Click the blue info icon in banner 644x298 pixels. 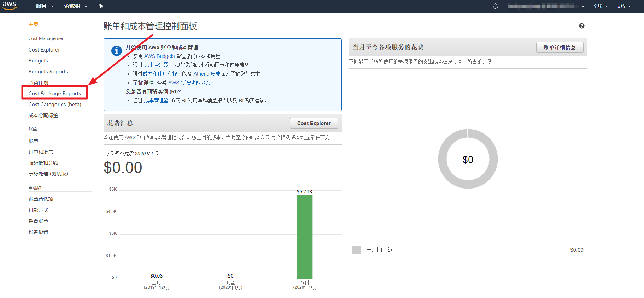pyautogui.click(x=117, y=51)
